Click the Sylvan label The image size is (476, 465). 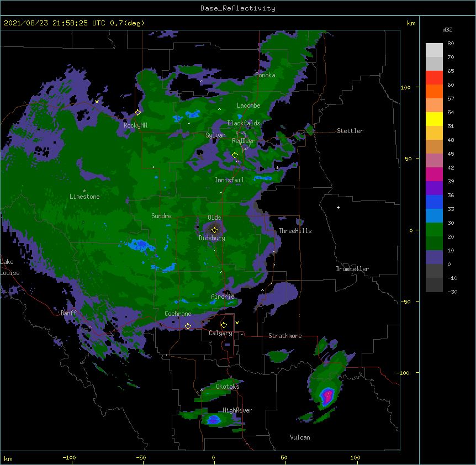[215, 135]
